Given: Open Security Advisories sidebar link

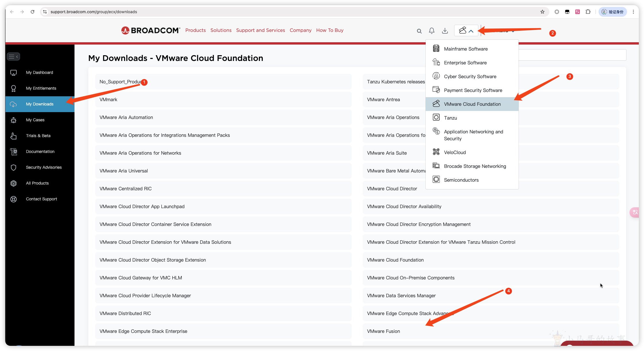Looking at the screenshot, I should 40,167.
